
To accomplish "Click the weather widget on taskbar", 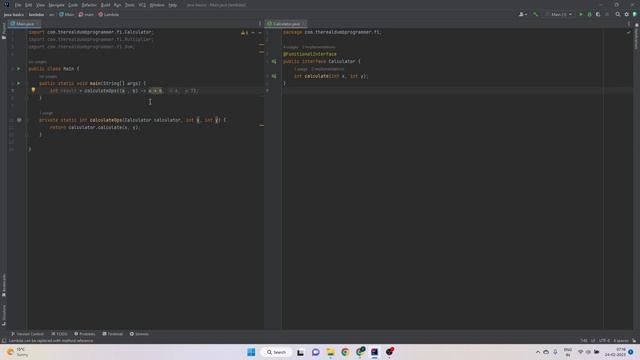I will click(17, 352).
